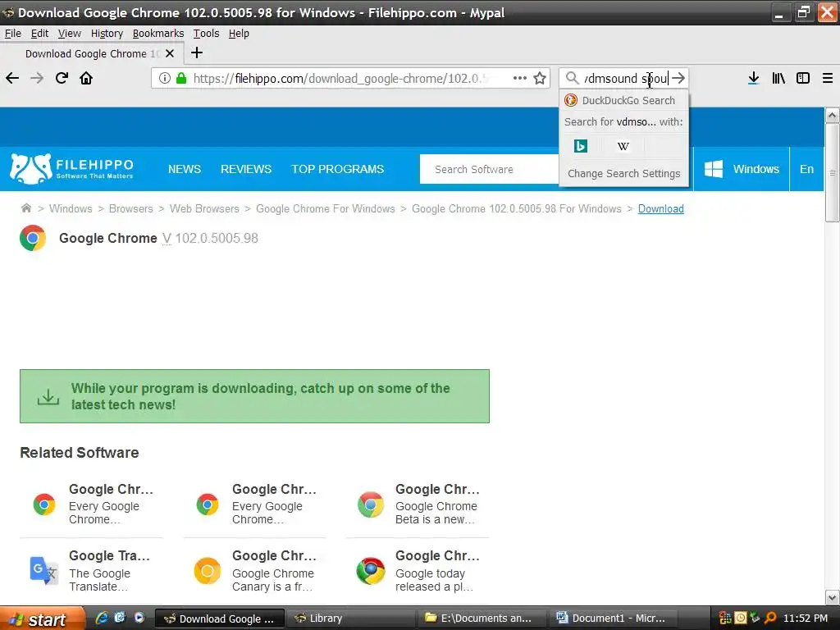
Task: Bookmark this page with the star
Action: tap(540, 78)
